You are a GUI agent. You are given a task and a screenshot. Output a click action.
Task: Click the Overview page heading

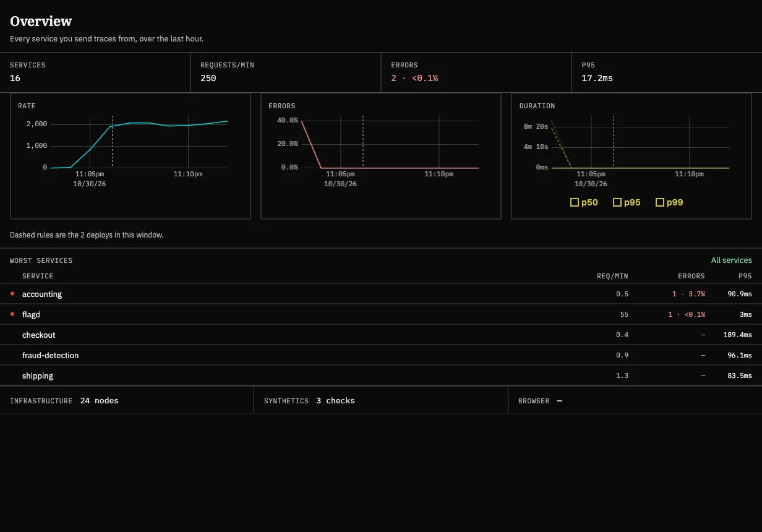(41, 21)
